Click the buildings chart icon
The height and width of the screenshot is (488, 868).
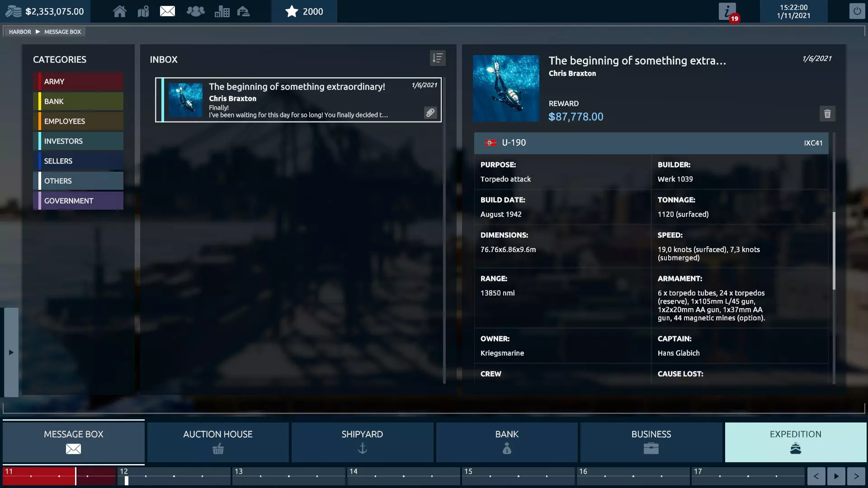pos(222,11)
